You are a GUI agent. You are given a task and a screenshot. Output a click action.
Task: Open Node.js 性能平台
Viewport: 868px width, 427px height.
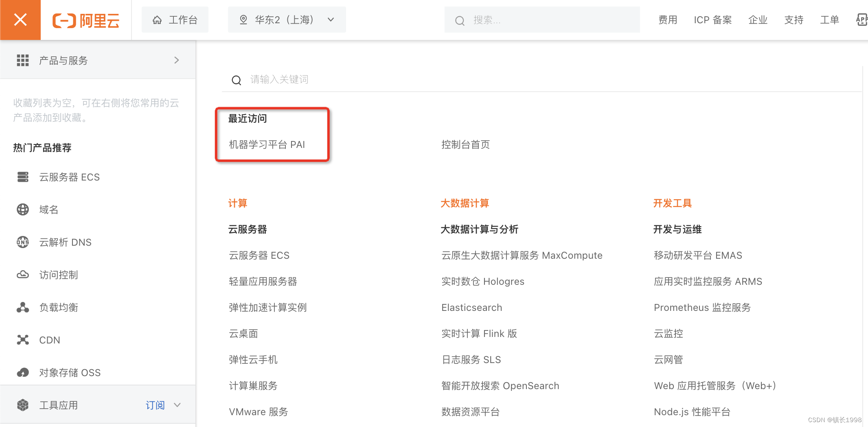pos(692,412)
